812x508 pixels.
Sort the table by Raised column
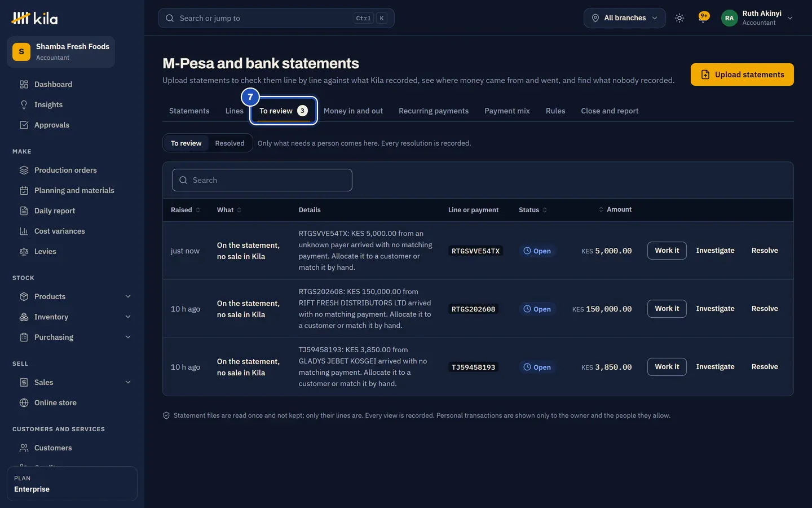[186, 210]
